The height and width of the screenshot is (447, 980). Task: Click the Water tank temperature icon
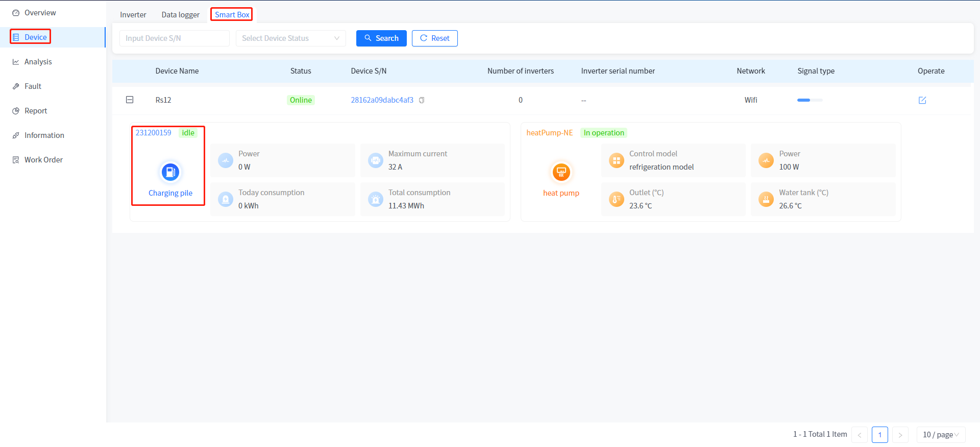(x=766, y=199)
